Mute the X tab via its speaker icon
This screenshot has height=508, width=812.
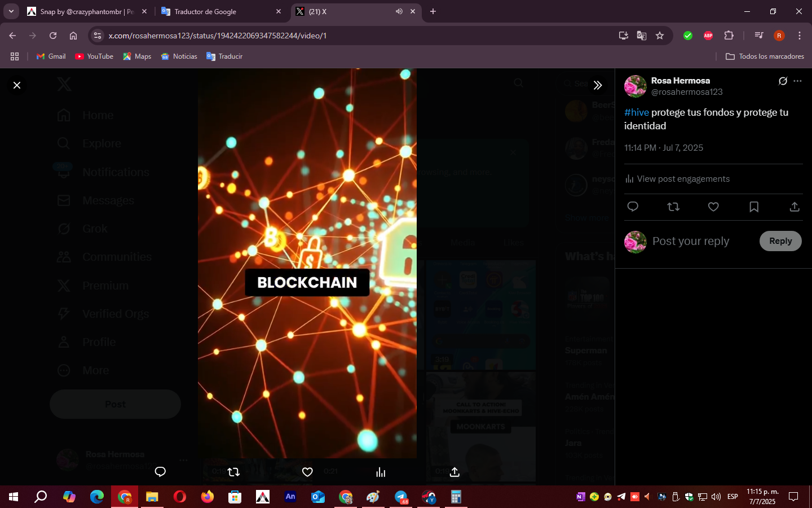click(x=399, y=11)
